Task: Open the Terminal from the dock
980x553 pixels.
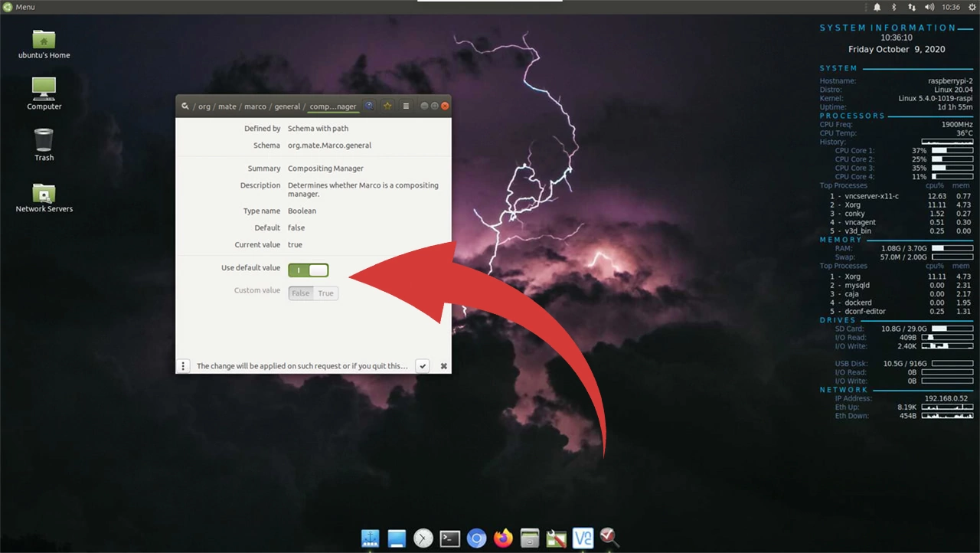Action: tap(450, 538)
